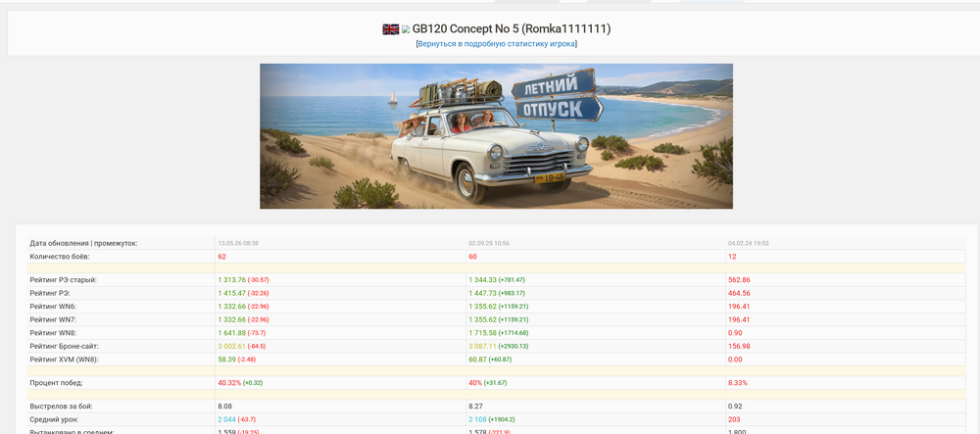980x434 pixels.
Task: Select shots-per-battle value '8.08'
Action: point(225,407)
